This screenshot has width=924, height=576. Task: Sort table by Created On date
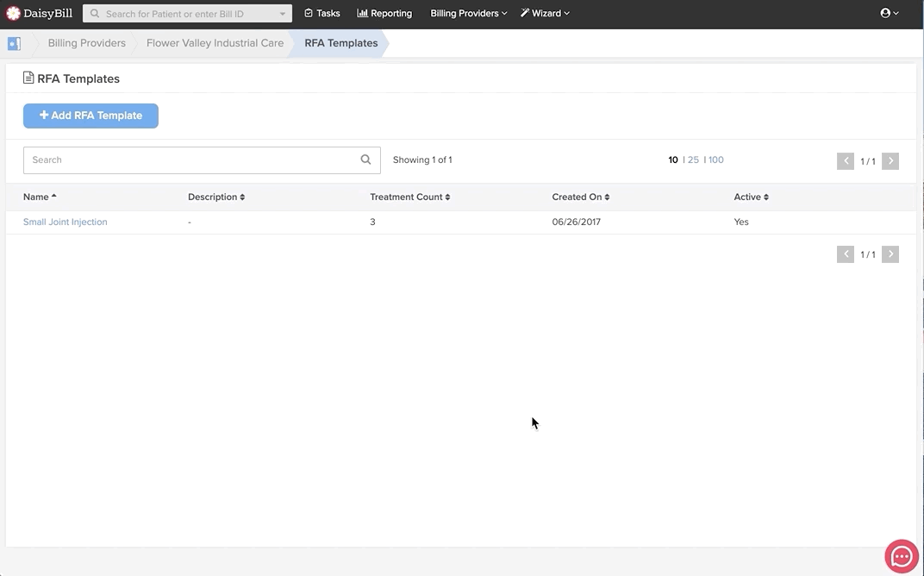tap(581, 197)
